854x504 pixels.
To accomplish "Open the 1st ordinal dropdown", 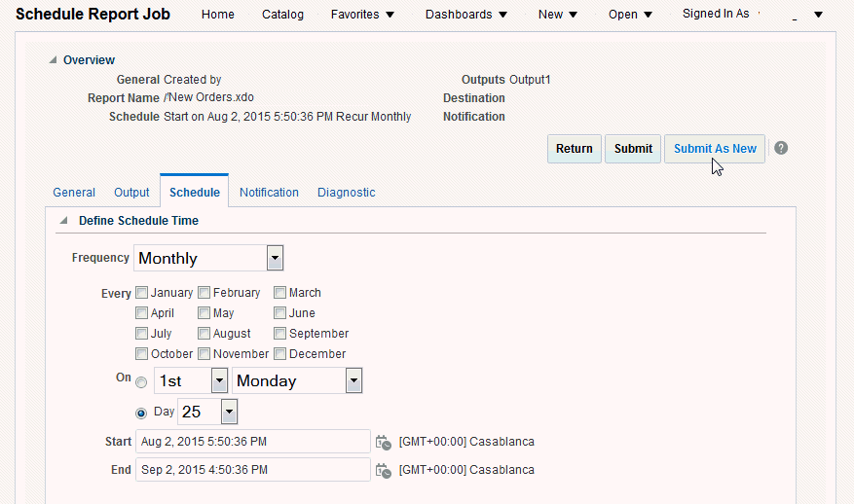I will (x=219, y=381).
